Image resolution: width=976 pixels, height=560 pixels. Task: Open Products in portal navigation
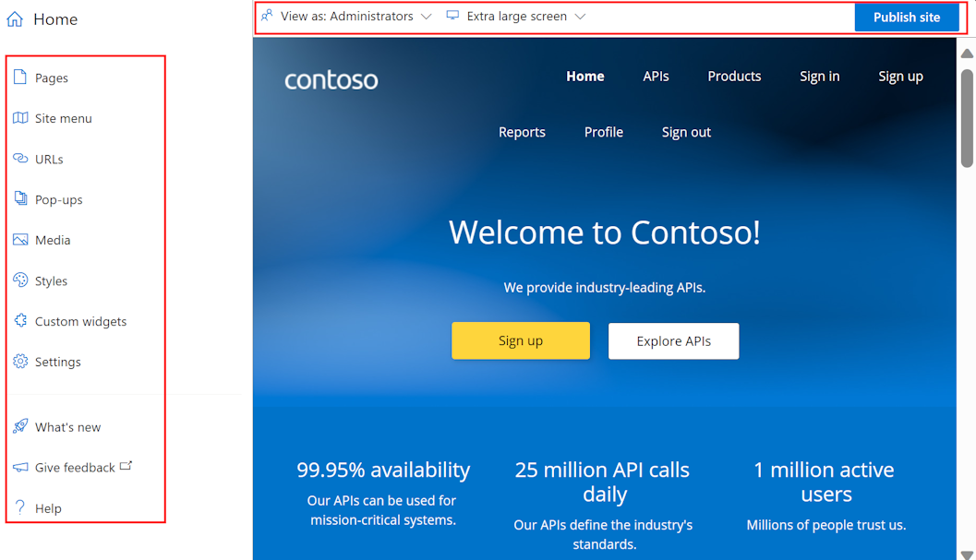point(734,77)
